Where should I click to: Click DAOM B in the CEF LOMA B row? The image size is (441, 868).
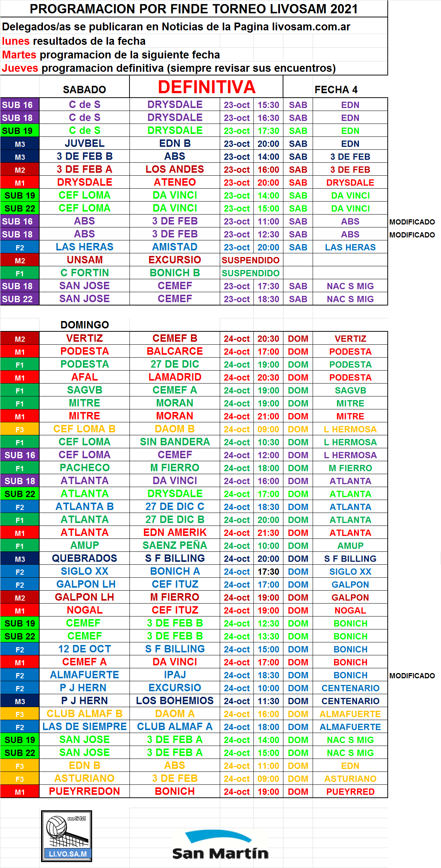pos(175,429)
